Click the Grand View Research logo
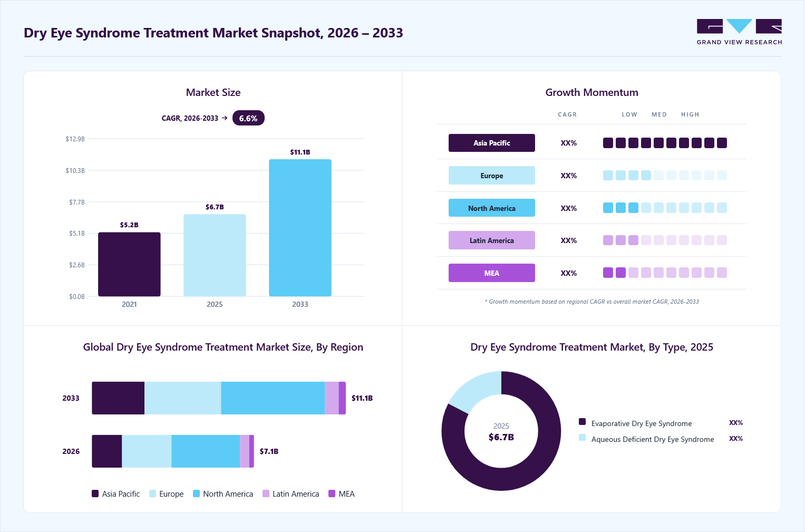Image resolution: width=805 pixels, height=532 pixels. pos(739,32)
